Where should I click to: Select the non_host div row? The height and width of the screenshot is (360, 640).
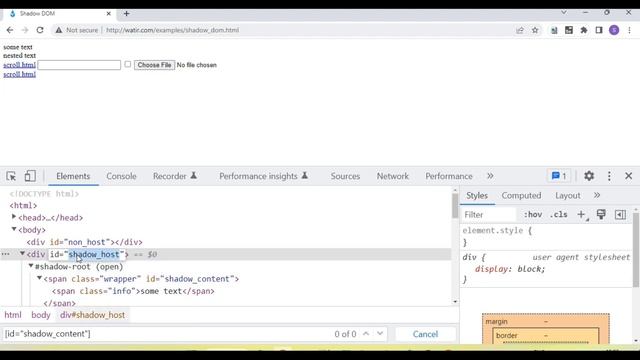tap(84, 242)
